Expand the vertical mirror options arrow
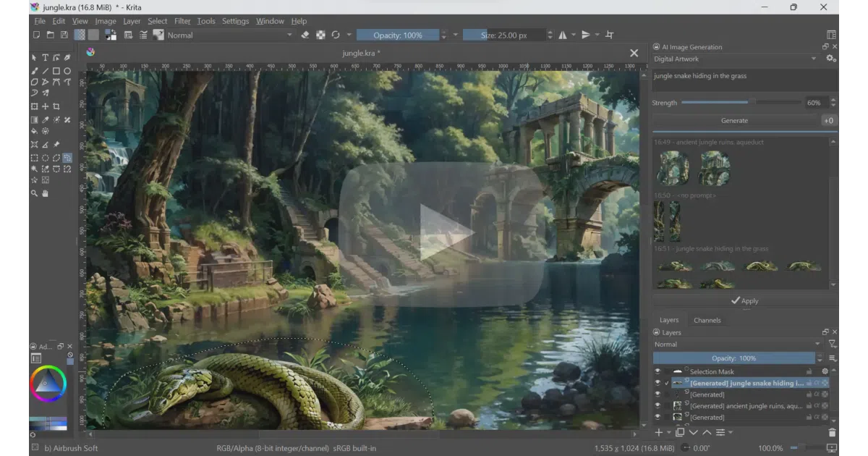This screenshot has width=868, height=456. point(598,35)
